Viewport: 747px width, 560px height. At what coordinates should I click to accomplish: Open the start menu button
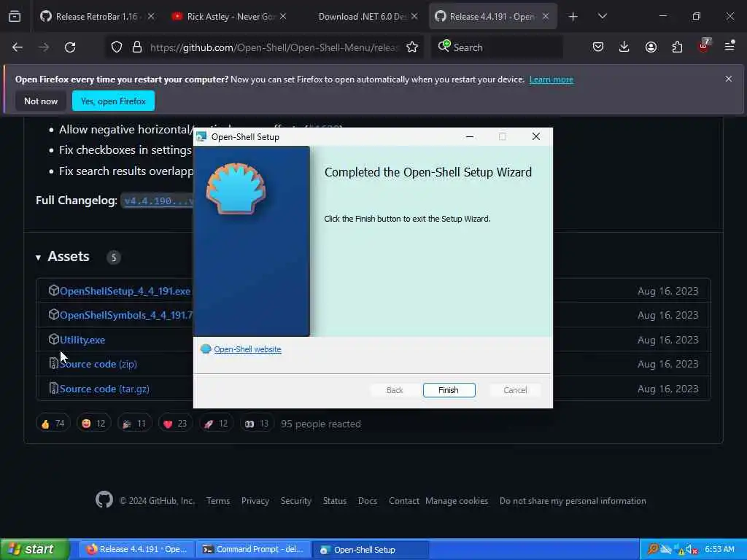[35, 549]
